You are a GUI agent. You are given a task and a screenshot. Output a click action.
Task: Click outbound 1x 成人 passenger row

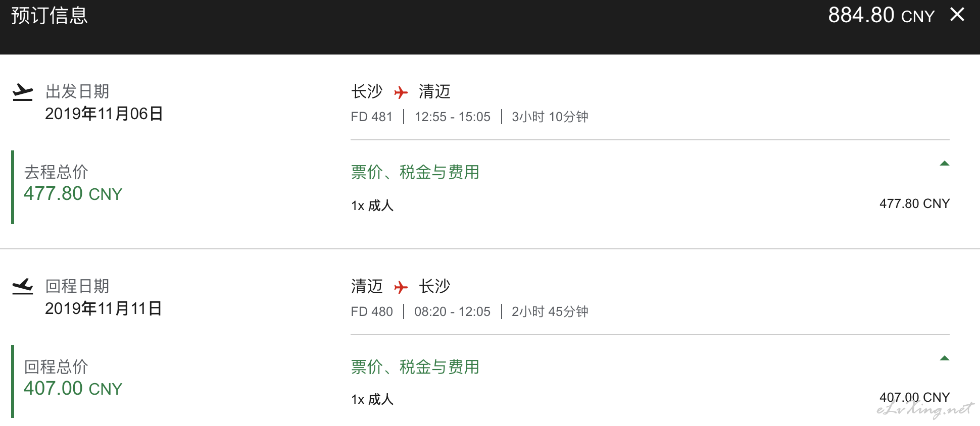650,205
